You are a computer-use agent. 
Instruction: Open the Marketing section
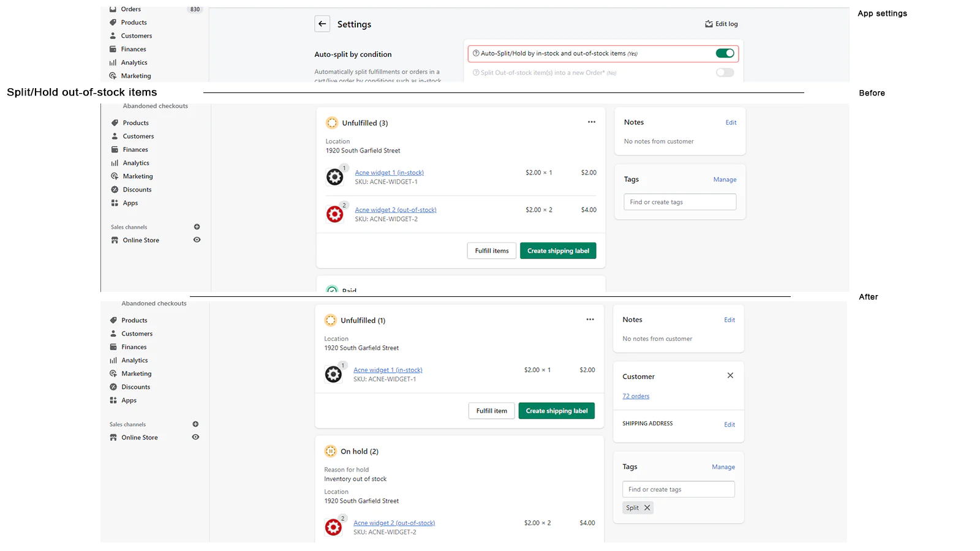(x=135, y=75)
